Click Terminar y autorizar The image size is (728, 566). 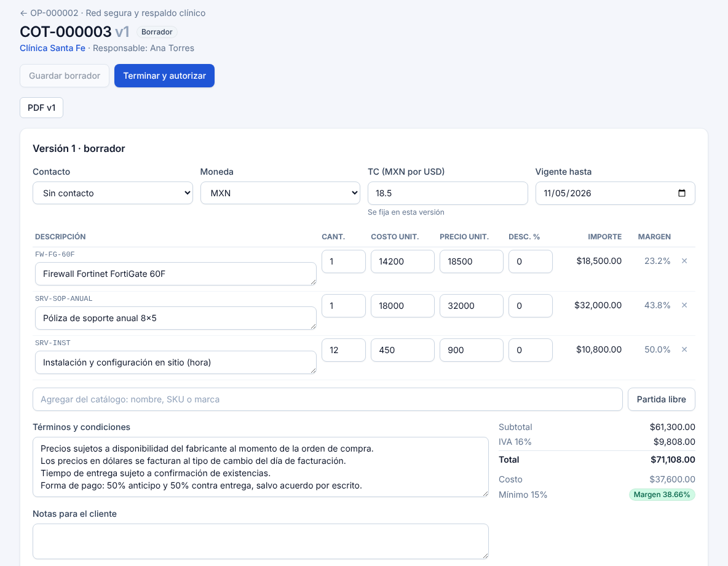164,76
